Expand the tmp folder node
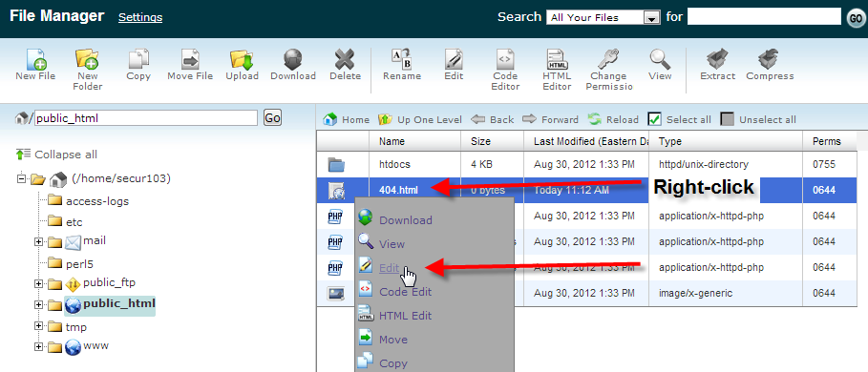 click(38, 325)
